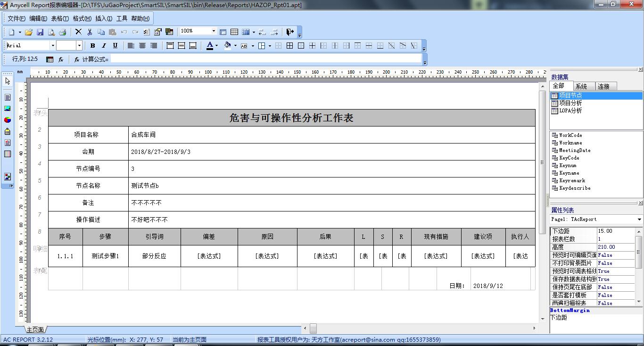Image resolution: width=644 pixels, height=346 pixels.
Task: Open the 文件(F) menu
Action: pos(17,18)
